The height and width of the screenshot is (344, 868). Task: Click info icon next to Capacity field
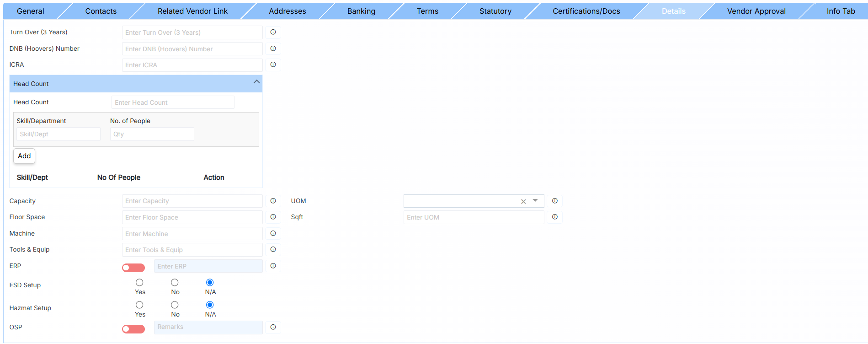point(273,201)
